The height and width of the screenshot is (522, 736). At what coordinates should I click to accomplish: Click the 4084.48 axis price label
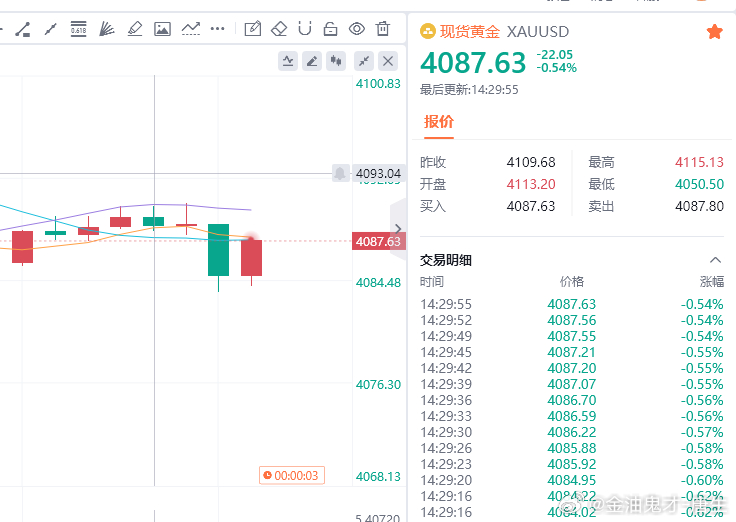[x=378, y=283]
